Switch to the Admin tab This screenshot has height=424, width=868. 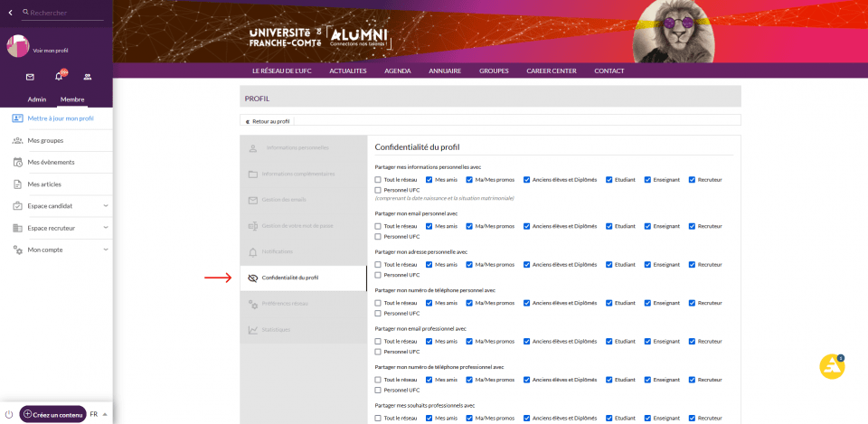pos(37,99)
